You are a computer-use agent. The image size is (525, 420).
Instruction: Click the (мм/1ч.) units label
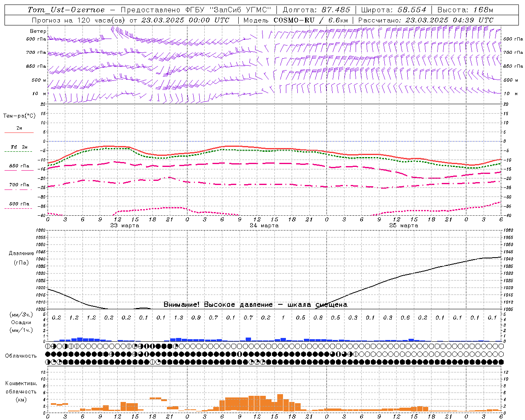click(21, 330)
